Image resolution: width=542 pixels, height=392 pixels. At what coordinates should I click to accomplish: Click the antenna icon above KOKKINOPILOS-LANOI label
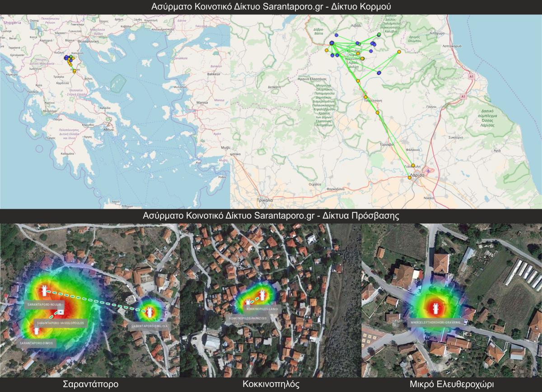[262, 296]
